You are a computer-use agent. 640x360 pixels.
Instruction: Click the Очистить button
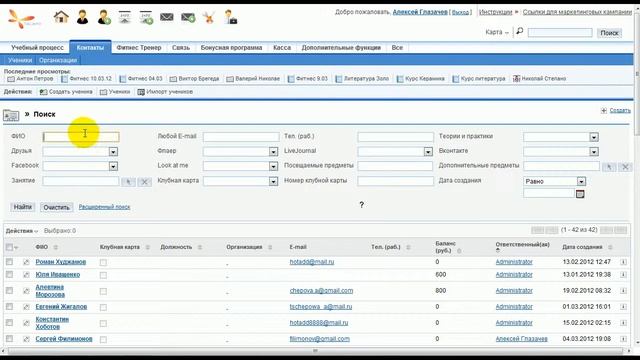(56, 207)
